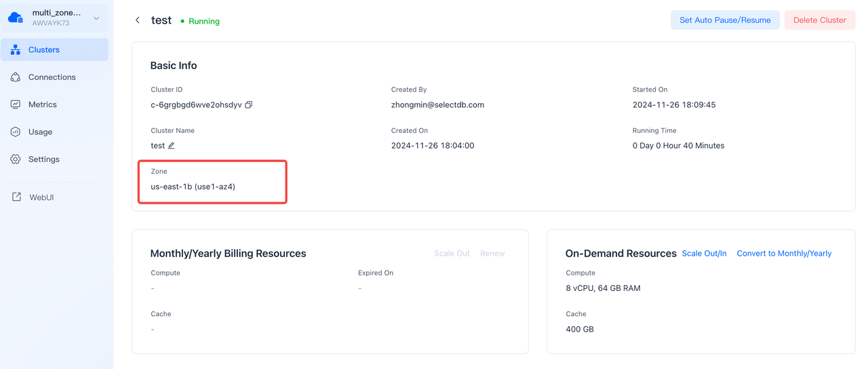Screen dimensions: 868x369
Task: Click the Settings gear icon
Action: [16, 159]
